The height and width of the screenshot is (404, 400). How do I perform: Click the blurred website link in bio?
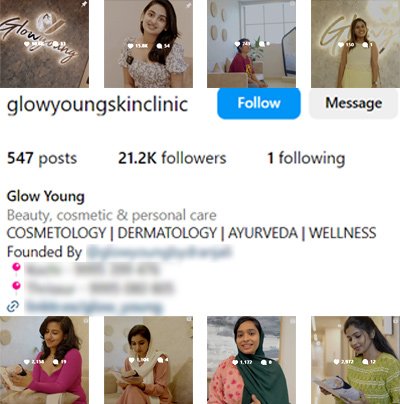tap(94, 306)
